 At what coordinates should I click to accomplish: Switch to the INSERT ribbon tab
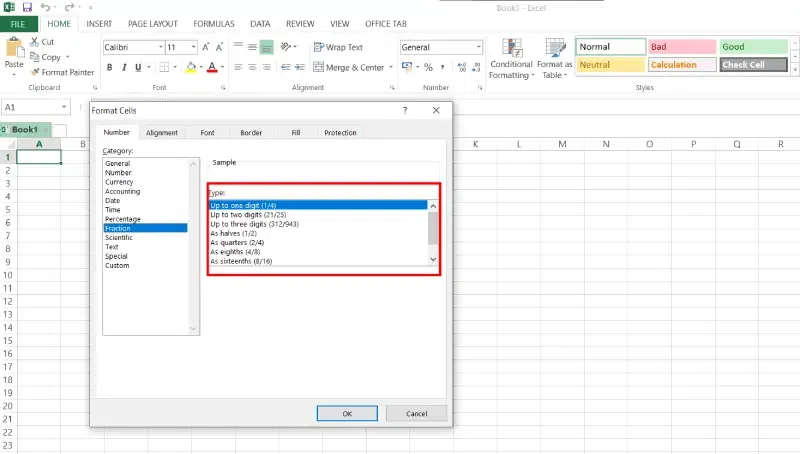point(99,24)
